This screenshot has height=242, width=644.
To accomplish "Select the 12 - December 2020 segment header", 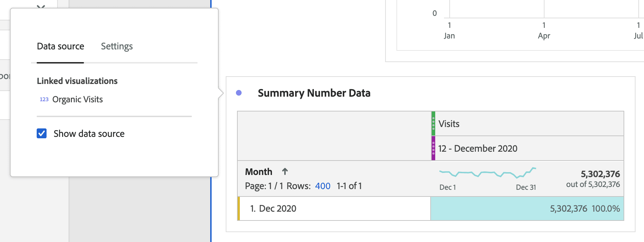I will pyautogui.click(x=478, y=149).
